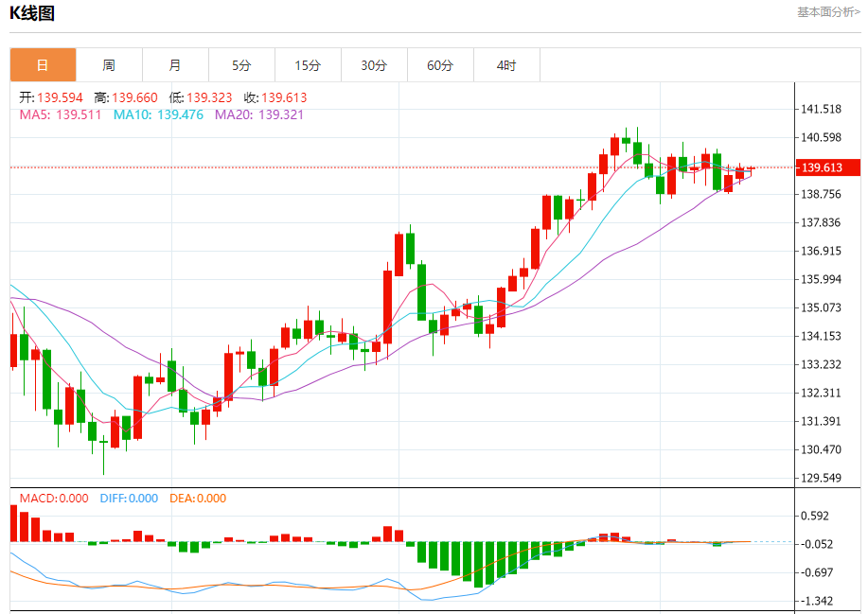Viewport: 868px width, 614px height.
Task: Click the K线图 heading
Action: (x=32, y=12)
